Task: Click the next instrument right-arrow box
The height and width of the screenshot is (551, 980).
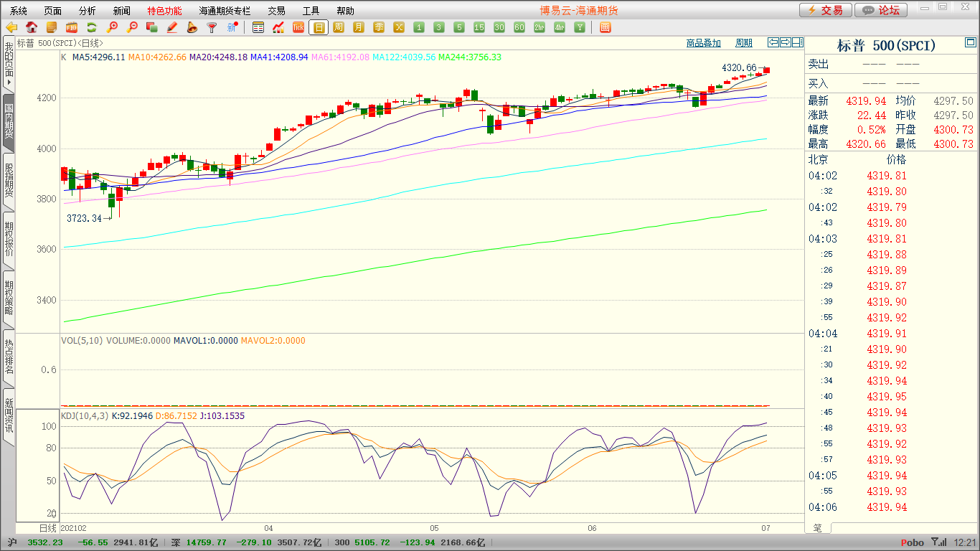Action: tap(786, 42)
